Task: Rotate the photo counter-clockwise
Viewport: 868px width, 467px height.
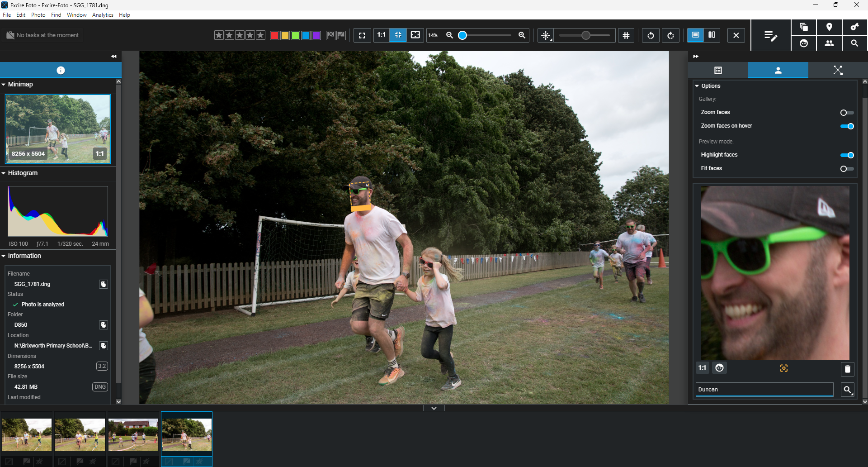Action: (x=651, y=35)
